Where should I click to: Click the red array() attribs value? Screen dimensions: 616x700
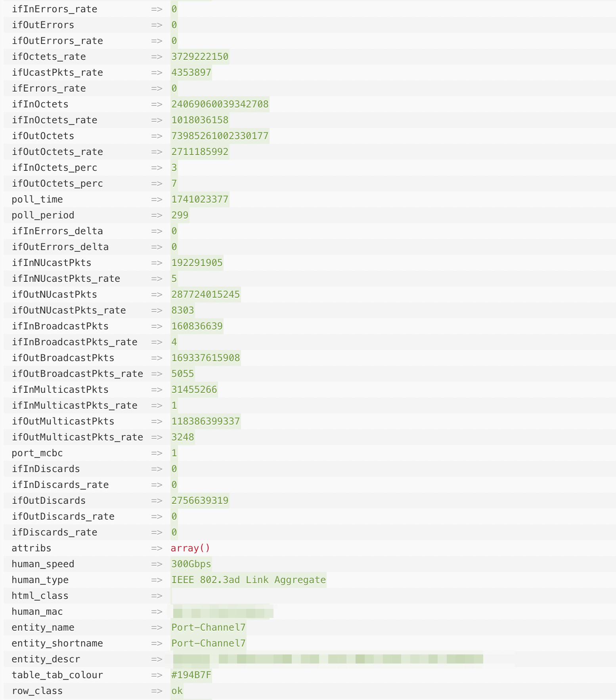pos(190,548)
